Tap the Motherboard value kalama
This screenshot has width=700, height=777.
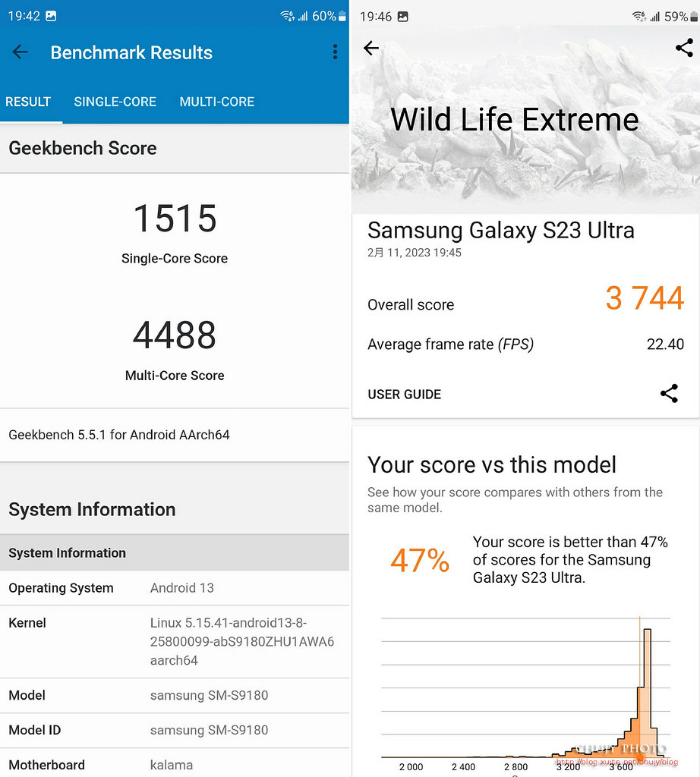(x=171, y=765)
